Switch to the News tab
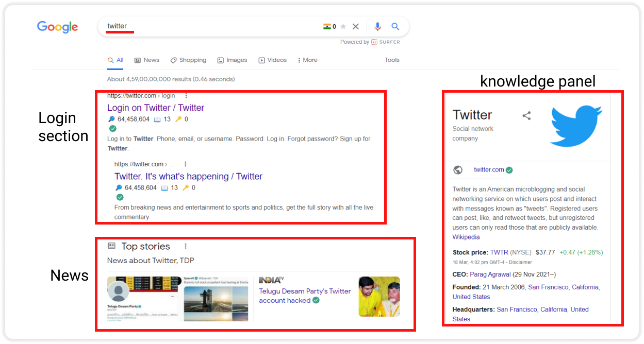Image resolution: width=644 pixels, height=344 pixels. click(147, 60)
